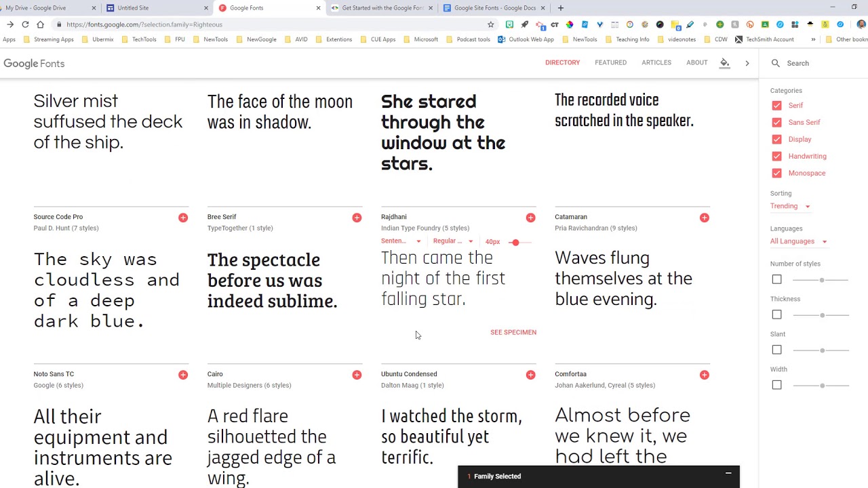Uncheck the Monospace category

tap(776, 174)
